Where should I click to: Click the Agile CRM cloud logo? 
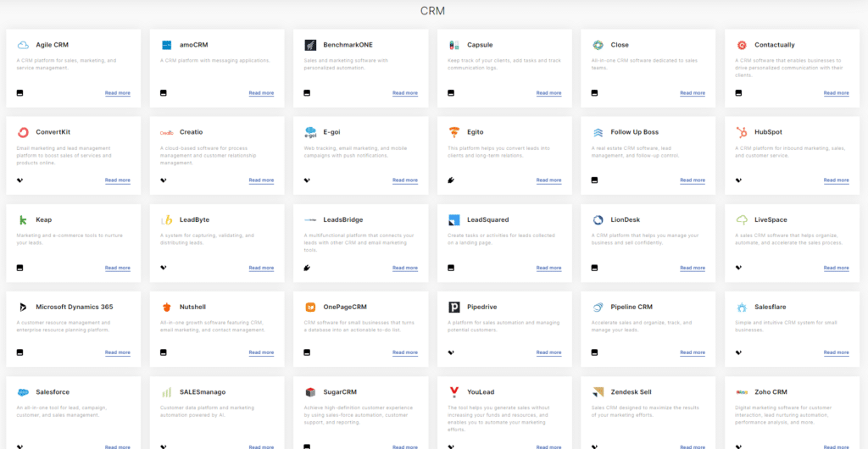click(x=23, y=45)
